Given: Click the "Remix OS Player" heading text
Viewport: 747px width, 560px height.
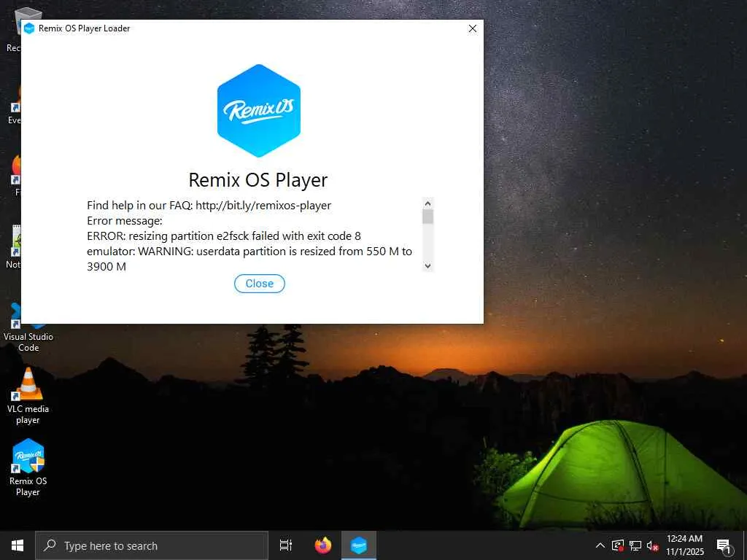Looking at the screenshot, I should click(x=258, y=180).
